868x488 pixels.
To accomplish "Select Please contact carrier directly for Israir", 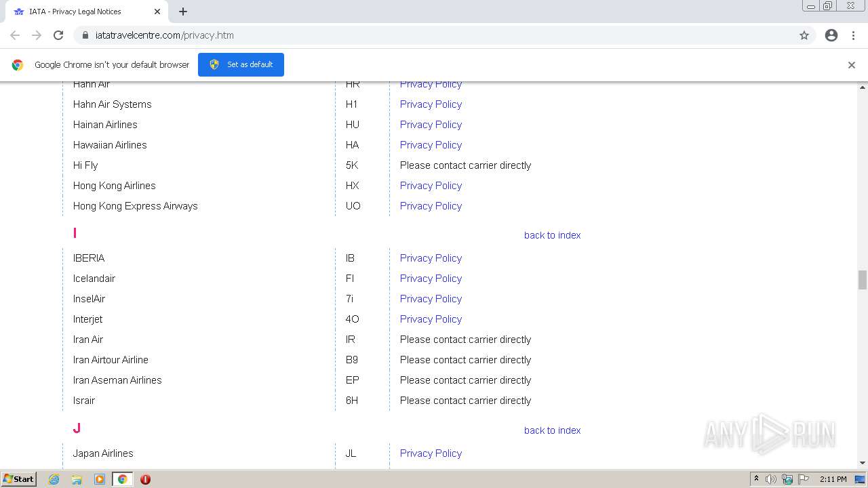I will pos(465,401).
